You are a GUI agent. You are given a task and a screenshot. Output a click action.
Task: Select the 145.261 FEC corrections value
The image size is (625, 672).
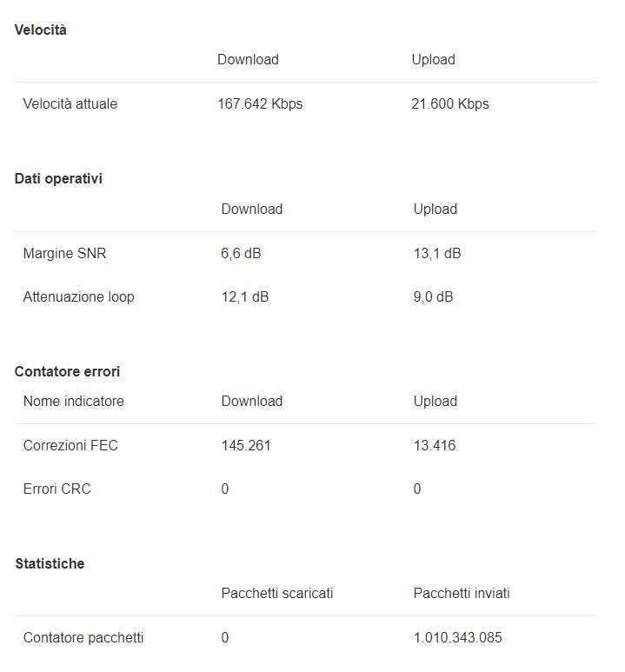tap(246, 446)
